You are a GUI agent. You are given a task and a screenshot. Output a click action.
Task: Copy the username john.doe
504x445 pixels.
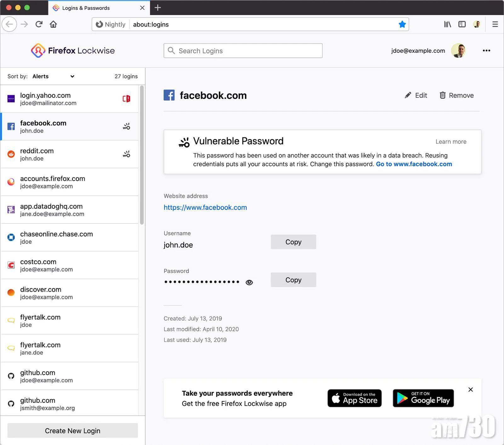click(x=293, y=242)
